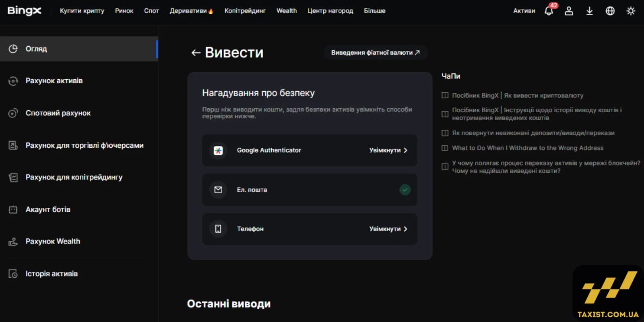Expand Телефон enable chevron
Screen dimensions: 644x322
405,229
